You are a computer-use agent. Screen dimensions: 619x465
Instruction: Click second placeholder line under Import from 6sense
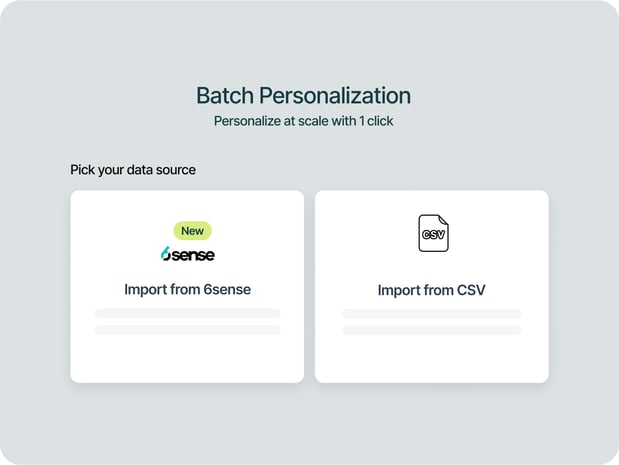187,330
